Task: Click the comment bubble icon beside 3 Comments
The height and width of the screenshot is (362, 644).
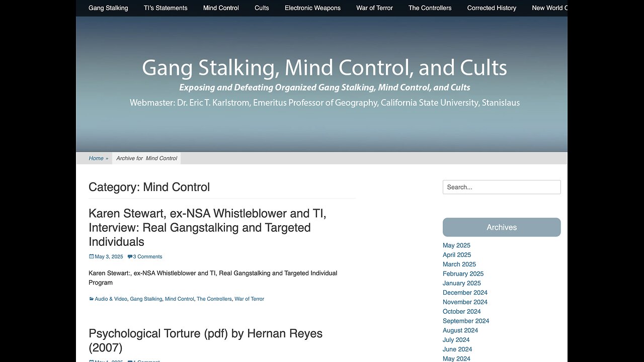Action: (x=130, y=256)
